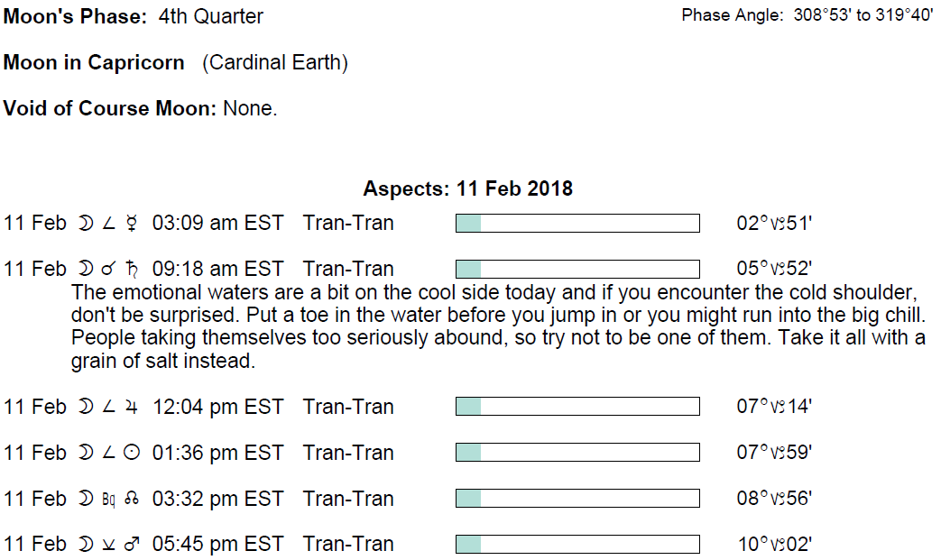Click the biquintile symbol in the 03:32 pm row
Viewport: 941px width, 560px height.
(x=108, y=500)
